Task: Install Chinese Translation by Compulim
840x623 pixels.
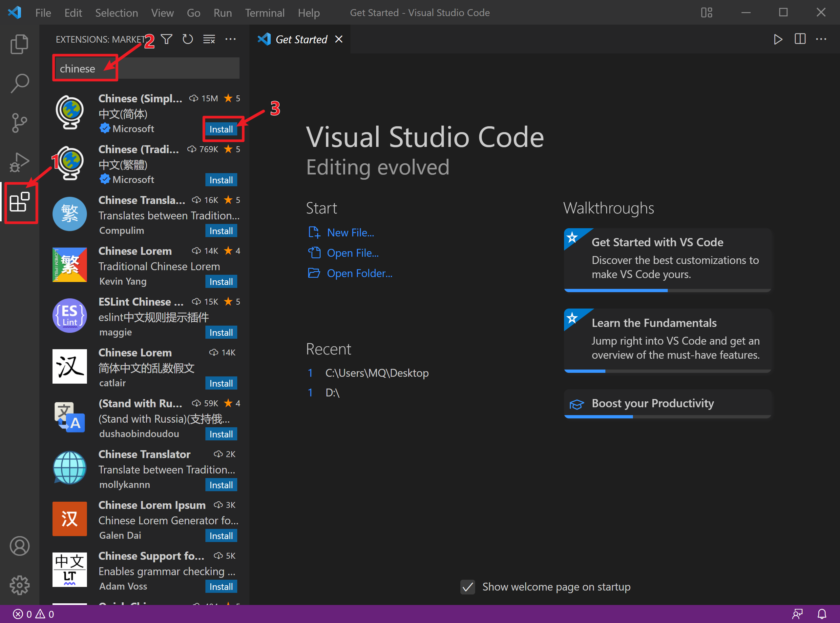Action: tap(221, 231)
